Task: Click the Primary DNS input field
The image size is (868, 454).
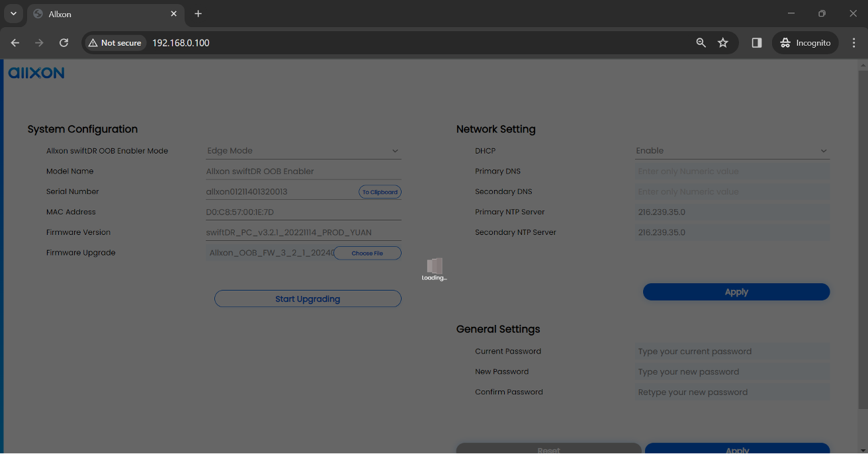Action: point(732,171)
